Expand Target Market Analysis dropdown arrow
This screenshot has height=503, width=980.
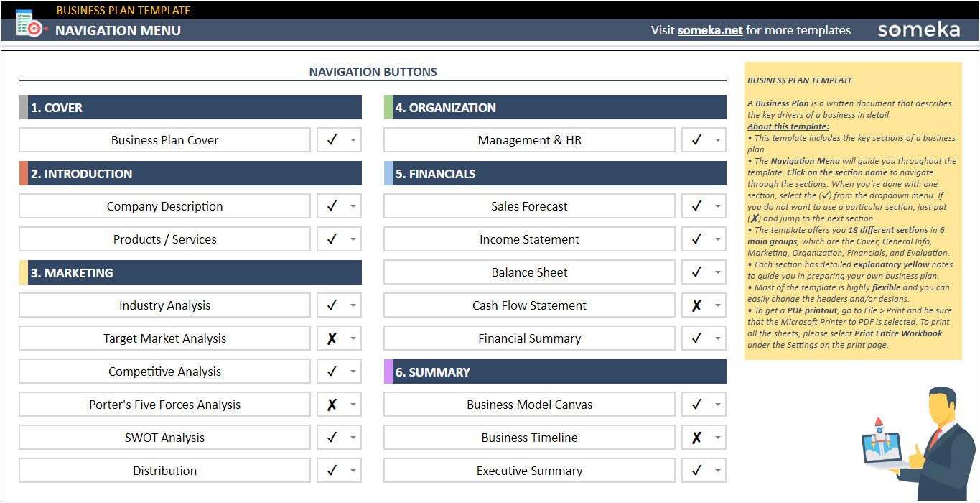click(x=353, y=339)
